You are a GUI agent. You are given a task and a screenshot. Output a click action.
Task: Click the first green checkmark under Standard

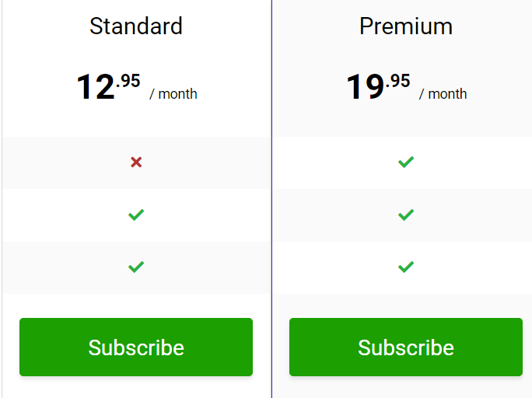pyautogui.click(x=136, y=215)
